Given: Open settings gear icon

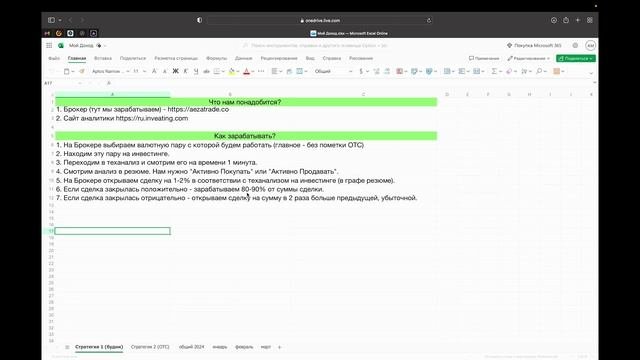Looking at the screenshot, I should pos(575,46).
